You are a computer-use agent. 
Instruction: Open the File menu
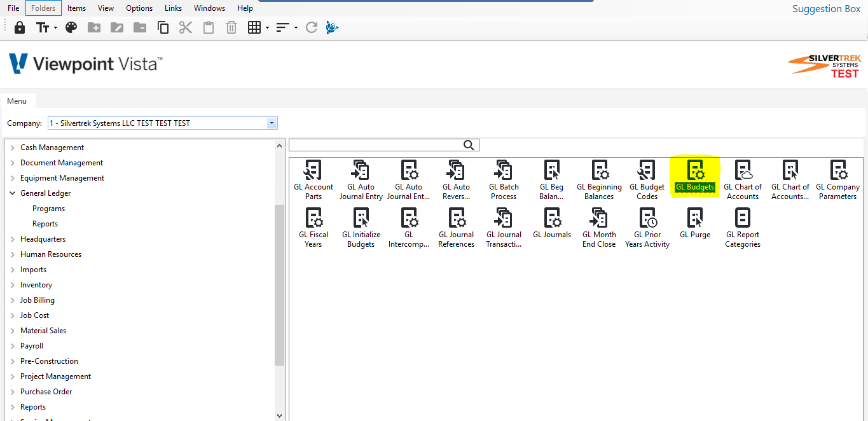click(13, 8)
